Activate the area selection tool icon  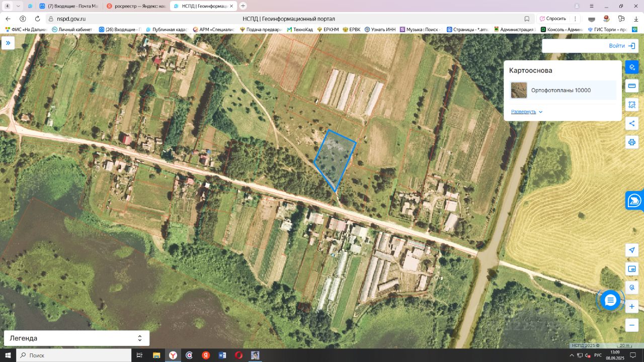click(x=632, y=105)
